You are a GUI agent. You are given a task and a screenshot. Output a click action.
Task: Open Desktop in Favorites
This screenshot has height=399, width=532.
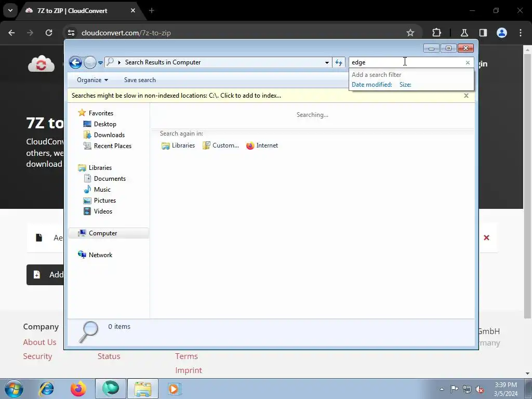coord(100,124)
